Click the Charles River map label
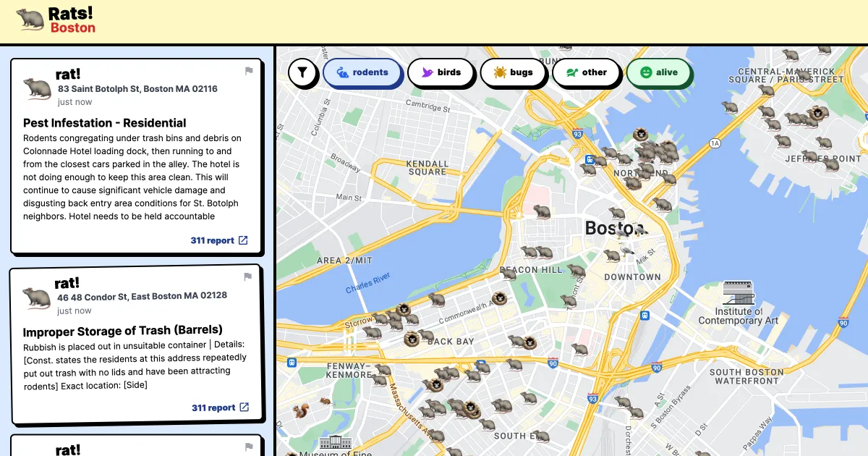 368,283
